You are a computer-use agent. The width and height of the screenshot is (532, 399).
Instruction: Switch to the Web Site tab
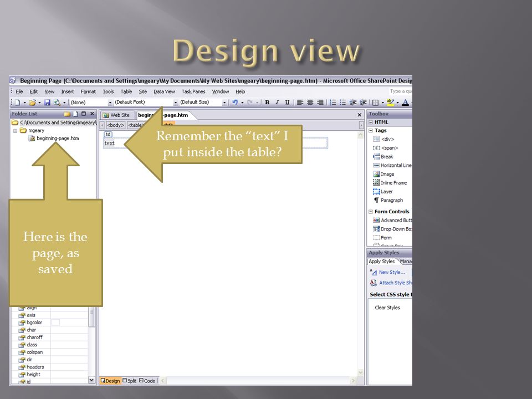click(x=116, y=115)
